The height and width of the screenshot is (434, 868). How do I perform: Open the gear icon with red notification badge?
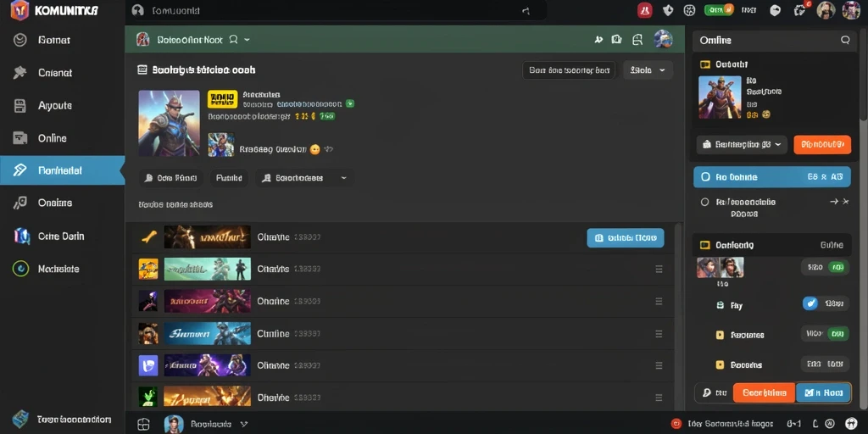click(x=800, y=9)
